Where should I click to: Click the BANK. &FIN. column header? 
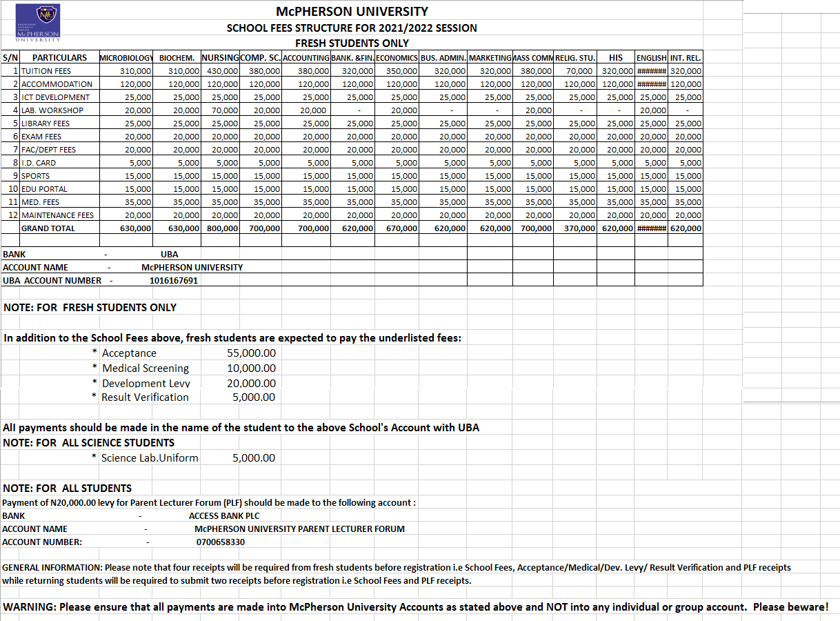tap(352, 58)
